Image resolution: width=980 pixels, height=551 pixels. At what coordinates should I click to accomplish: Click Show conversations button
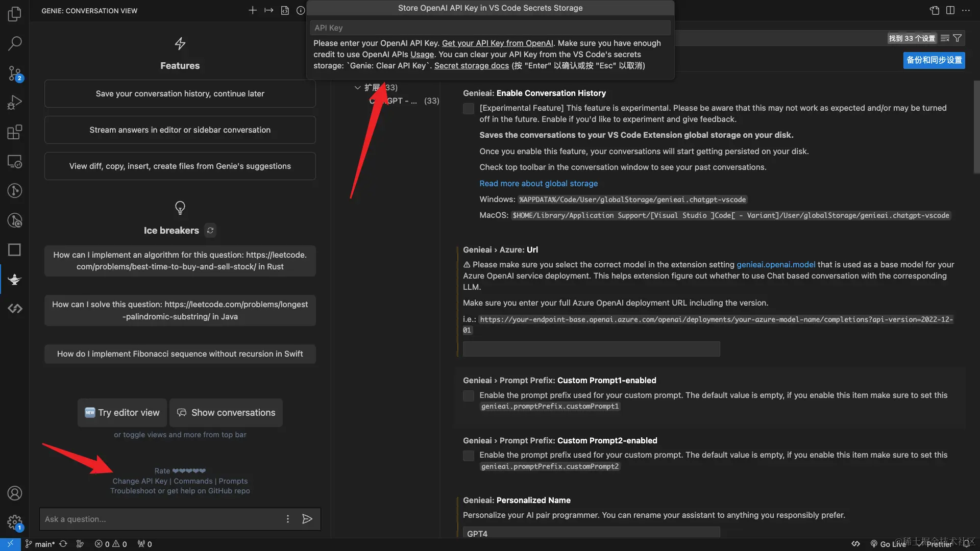click(226, 412)
